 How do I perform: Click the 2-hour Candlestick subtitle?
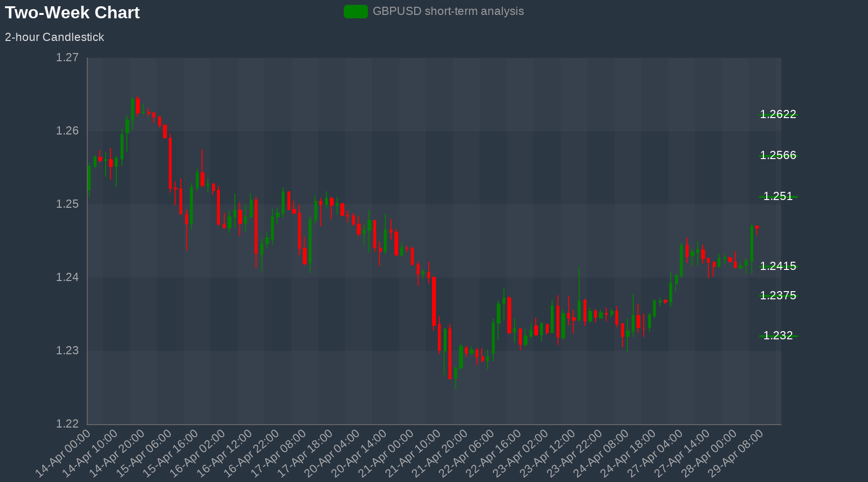(x=54, y=37)
